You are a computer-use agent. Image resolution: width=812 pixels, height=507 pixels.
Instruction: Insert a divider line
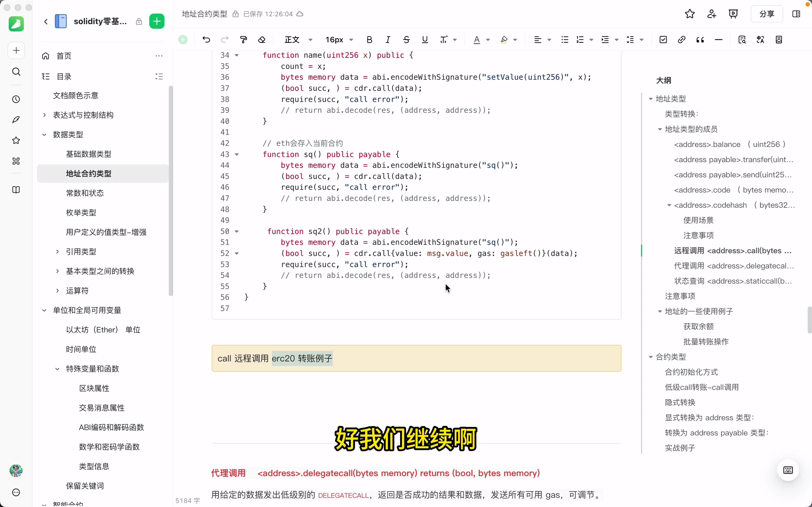click(x=719, y=39)
